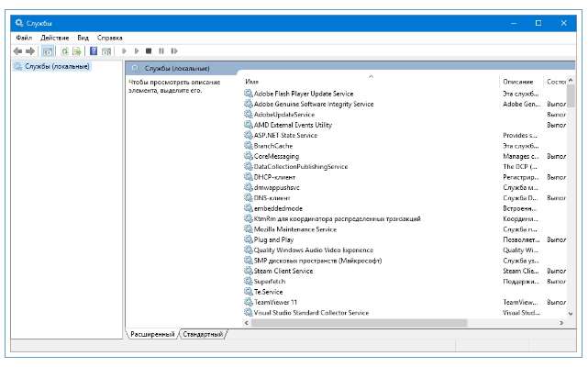Click the Forward arrow toolbar icon
This screenshot has width=588, height=367.
(x=30, y=51)
